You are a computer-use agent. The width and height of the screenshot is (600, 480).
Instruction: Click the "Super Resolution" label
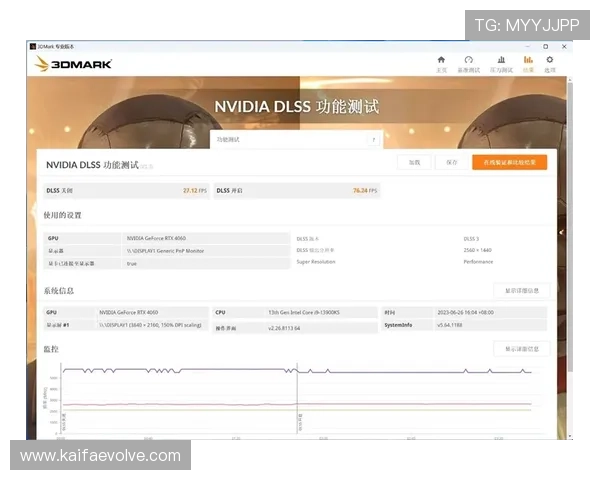[316, 262]
